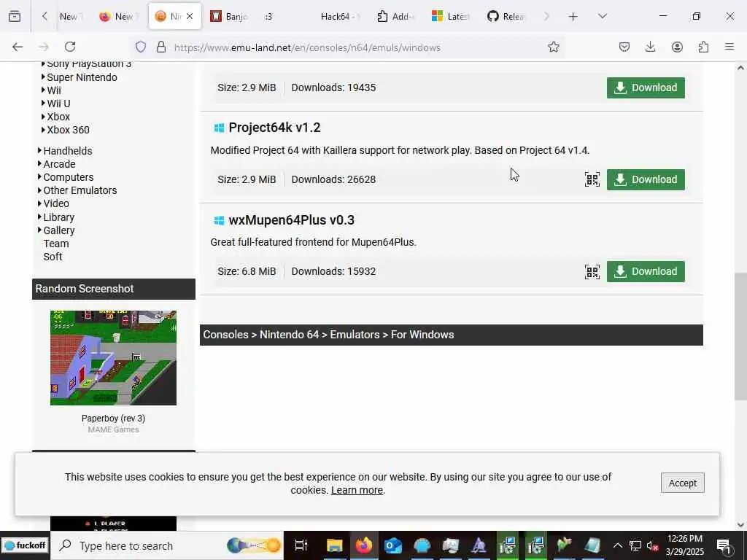Viewport: 747px width, 560px height.
Task: Open the Team page link
Action: point(56,244)
